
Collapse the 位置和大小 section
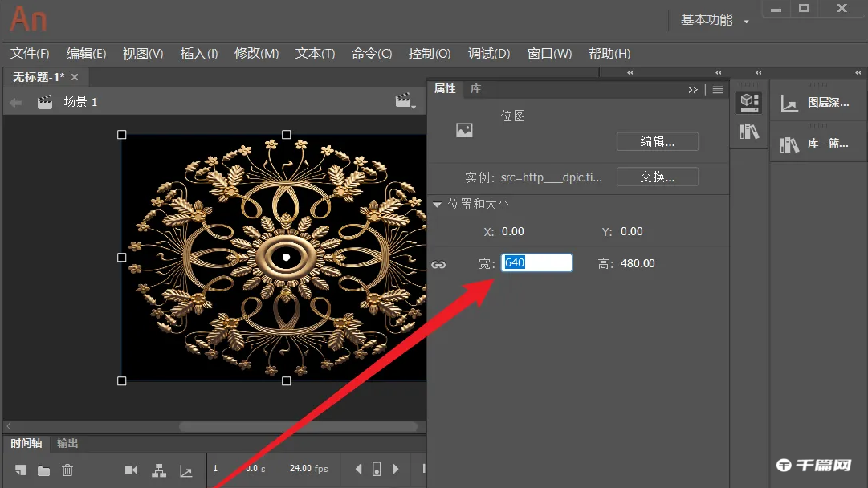click(x=437, y=205)
